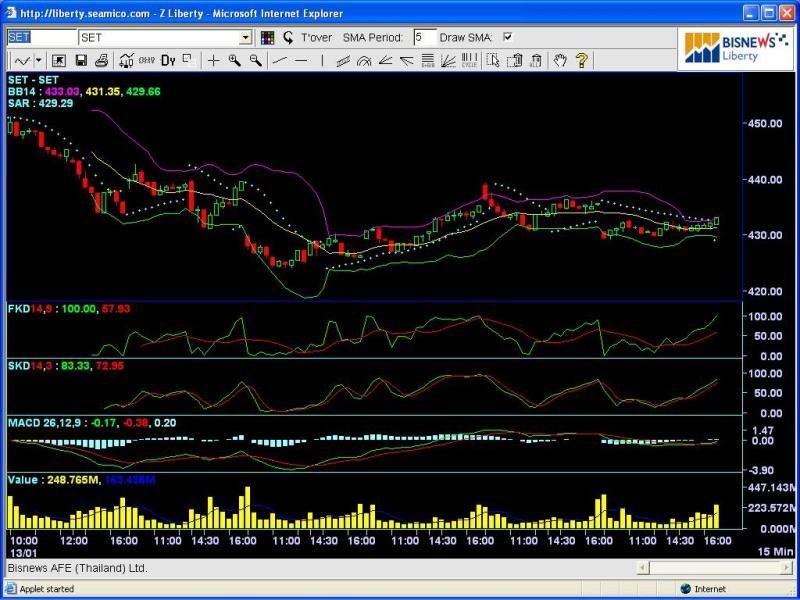Click the refresh arrow icon near T'over
The width and height of the screenshot is (800, 600).
coord(288,37)
